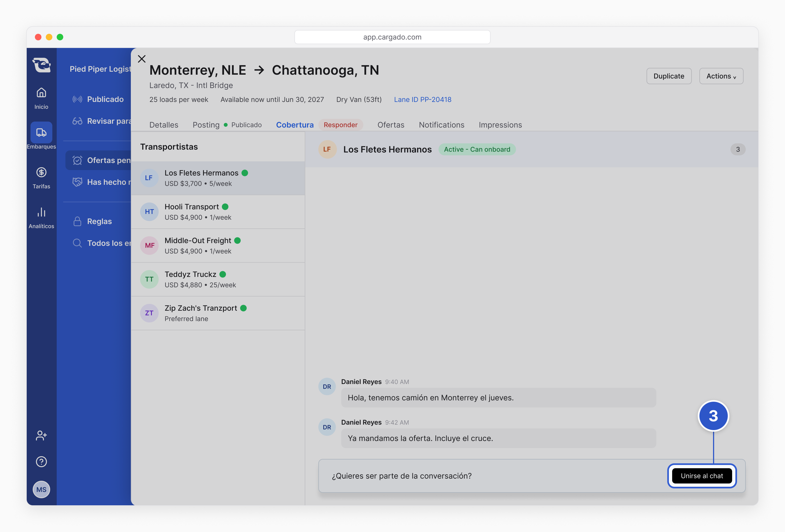Image resolution: width=785 pixels, height=532 pixels.
Task: Click Pied Piper Logistics company name
Action: [100, 69]
